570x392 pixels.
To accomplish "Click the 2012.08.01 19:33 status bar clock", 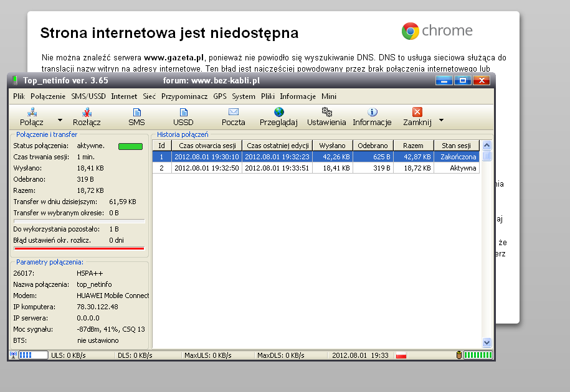I will pyautogui.click(x=360, y=355).
